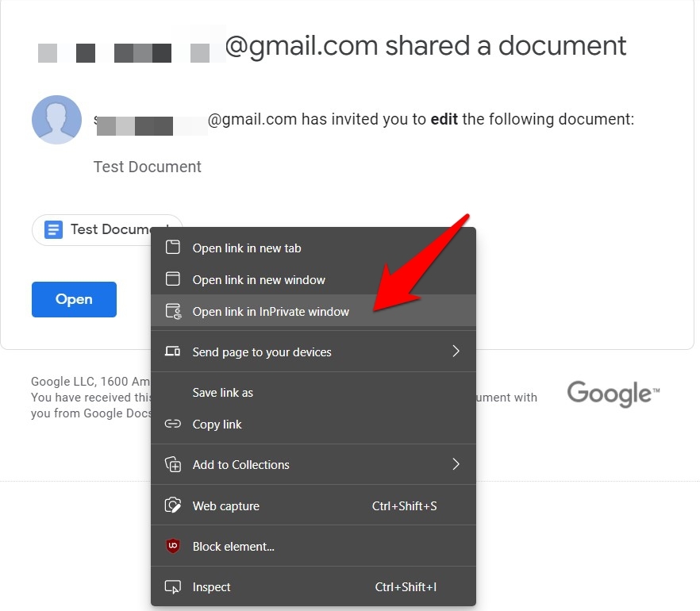Choose Open link in new tab

click(313, 248)
